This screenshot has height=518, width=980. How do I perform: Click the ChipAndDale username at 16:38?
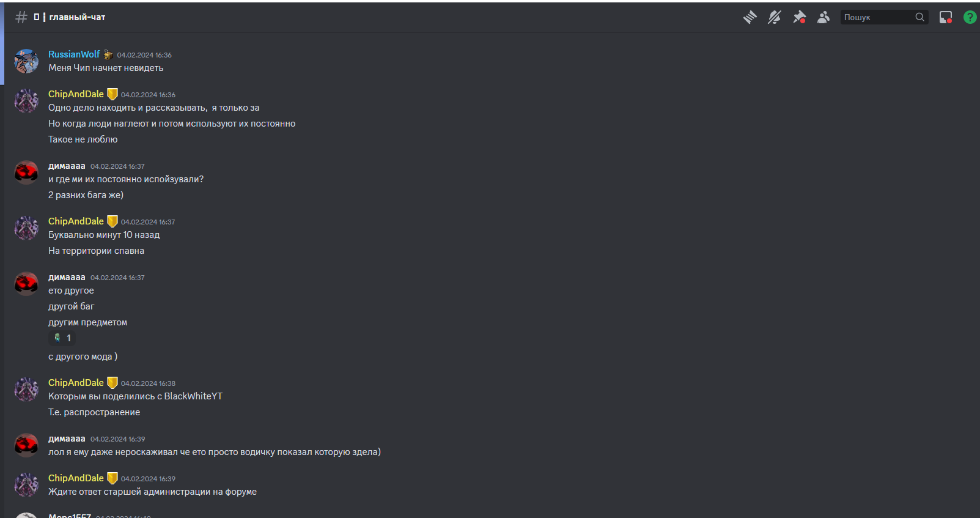click(x=76, y=383)
